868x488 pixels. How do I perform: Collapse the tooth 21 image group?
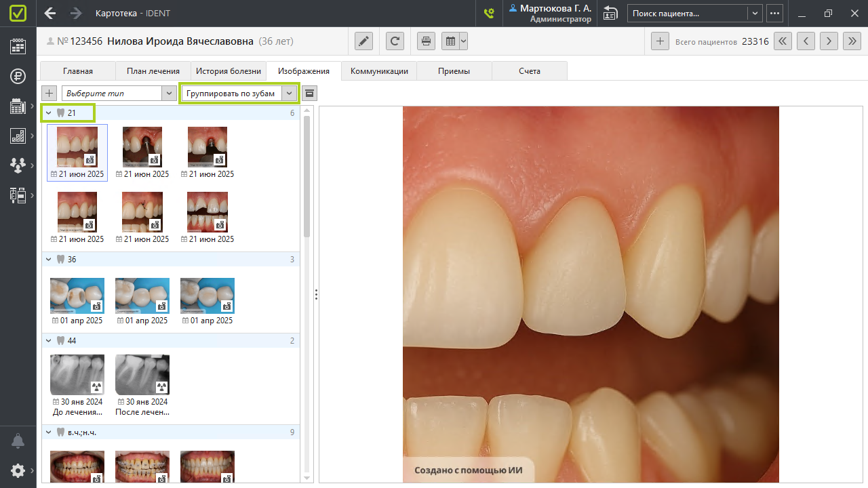pyautogui.click(x=49, y=113)
